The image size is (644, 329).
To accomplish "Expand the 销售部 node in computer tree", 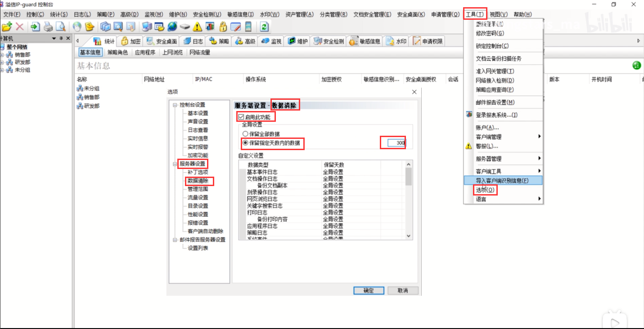I will [2, 54].
